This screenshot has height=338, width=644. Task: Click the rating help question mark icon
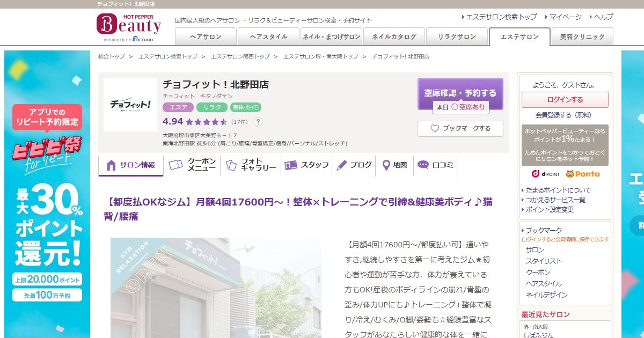258,122
